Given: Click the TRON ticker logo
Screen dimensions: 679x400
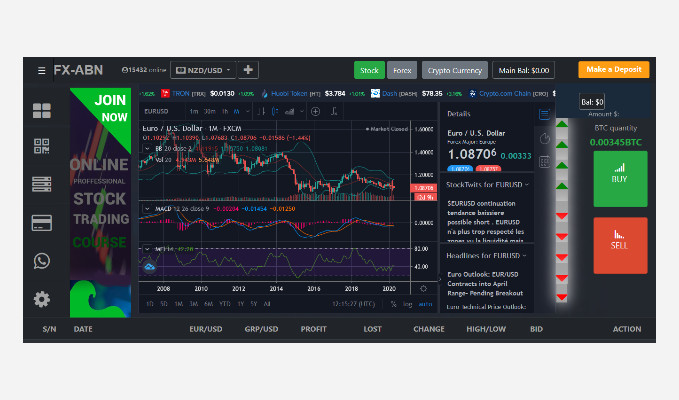Looking at the screenshot, I should click(x=165, y=94).
